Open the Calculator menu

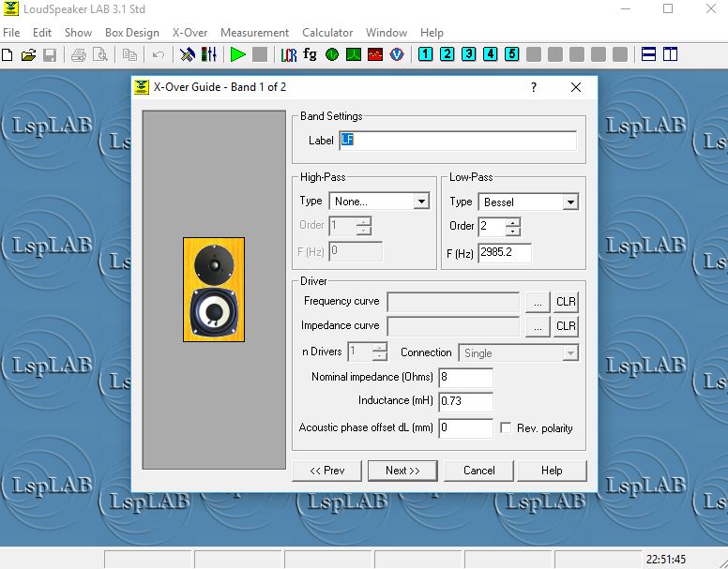pos(327,33)
